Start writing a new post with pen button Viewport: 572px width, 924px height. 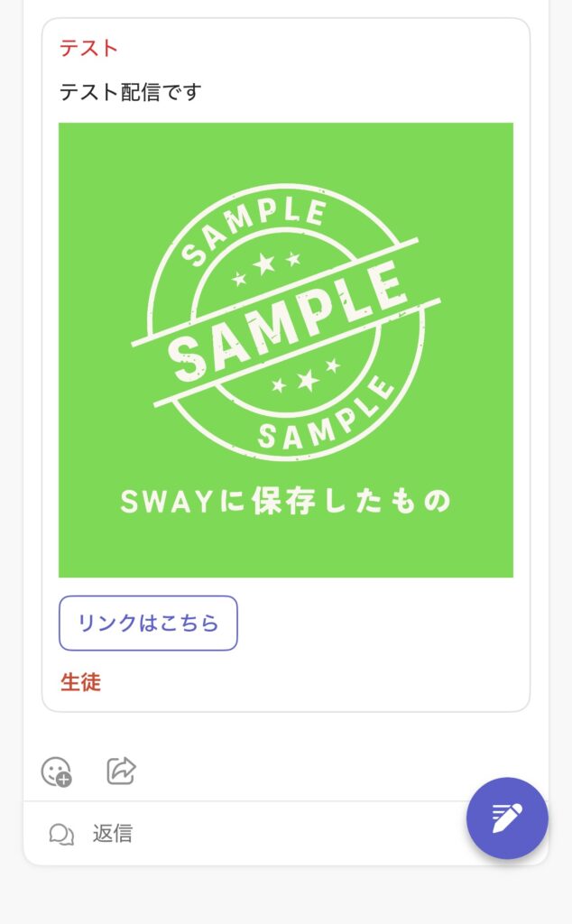[507, 818]
